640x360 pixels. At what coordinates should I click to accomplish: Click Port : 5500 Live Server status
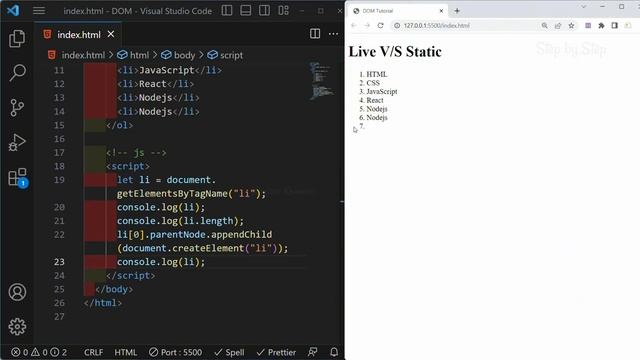click(176, 352)
